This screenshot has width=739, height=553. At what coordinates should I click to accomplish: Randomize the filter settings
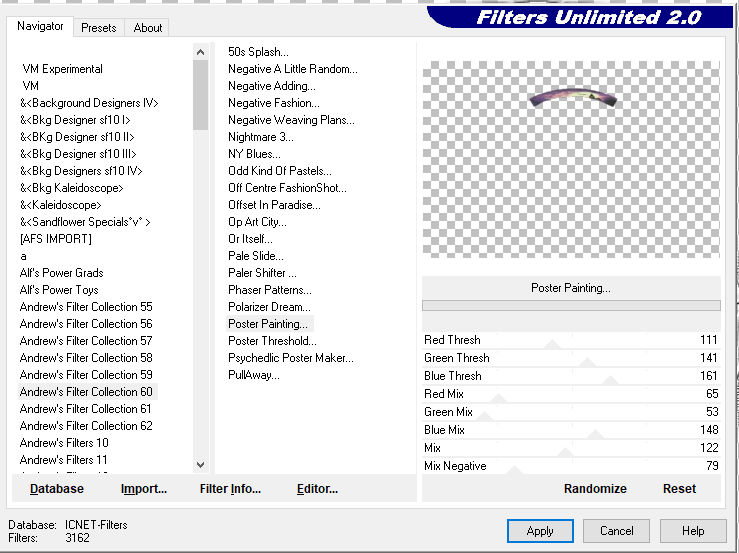pyautogui.click(x=595, y=489)
